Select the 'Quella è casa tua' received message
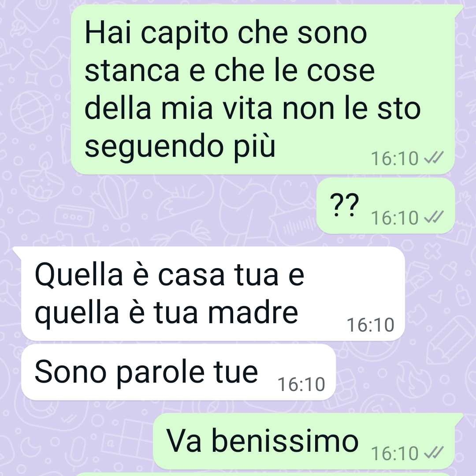 (x=213, y=294)
